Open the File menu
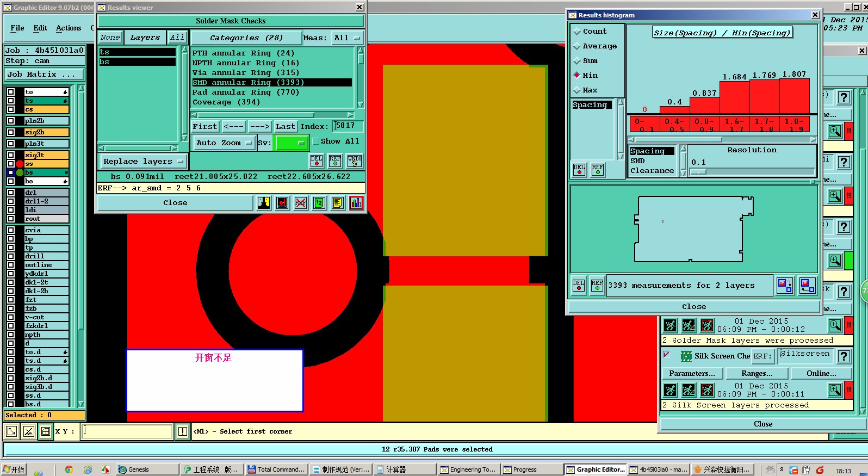868x476 pixels. [x=17, y=28]
